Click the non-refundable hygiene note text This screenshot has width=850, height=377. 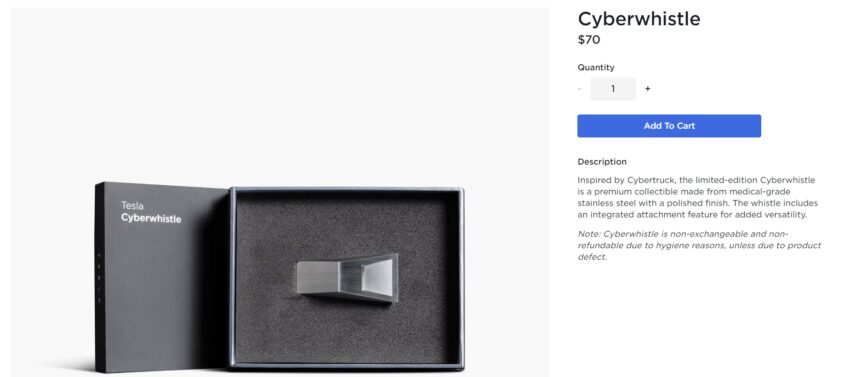tap(699, 245)
